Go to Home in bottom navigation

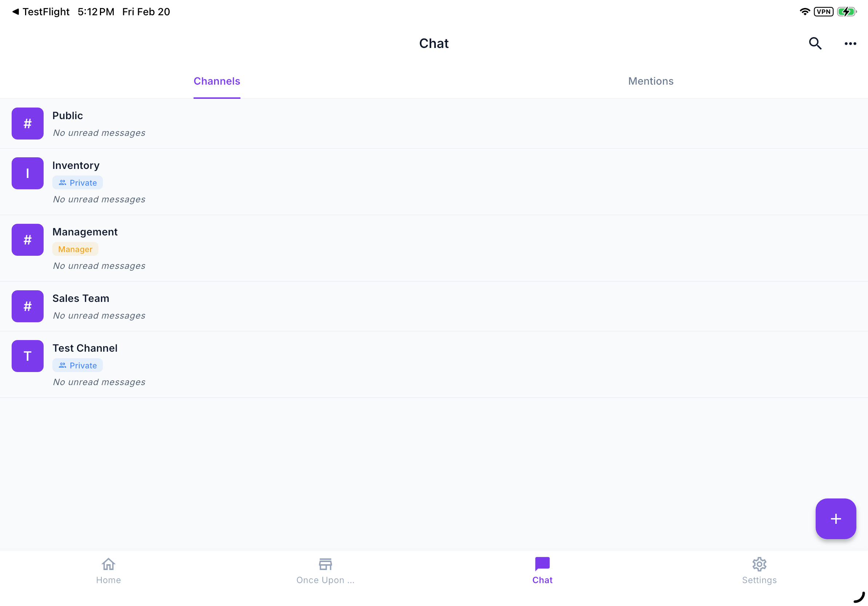pos(108,571)
